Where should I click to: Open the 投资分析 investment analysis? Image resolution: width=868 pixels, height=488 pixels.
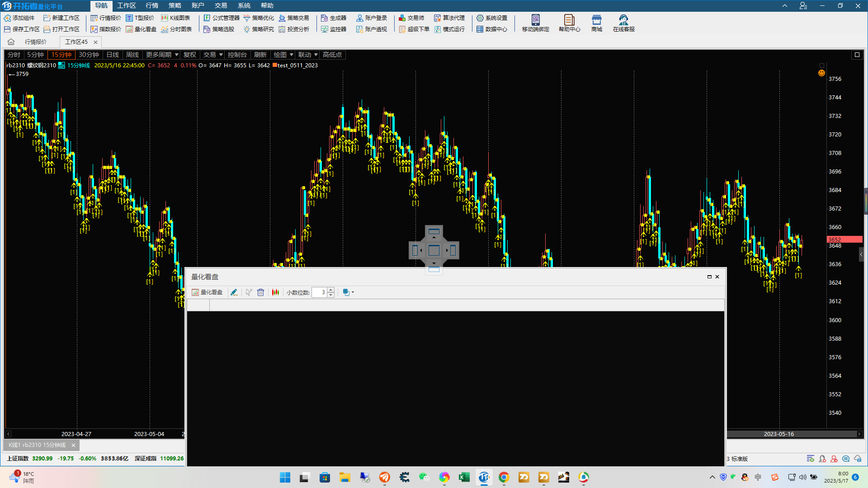[294, 29]
